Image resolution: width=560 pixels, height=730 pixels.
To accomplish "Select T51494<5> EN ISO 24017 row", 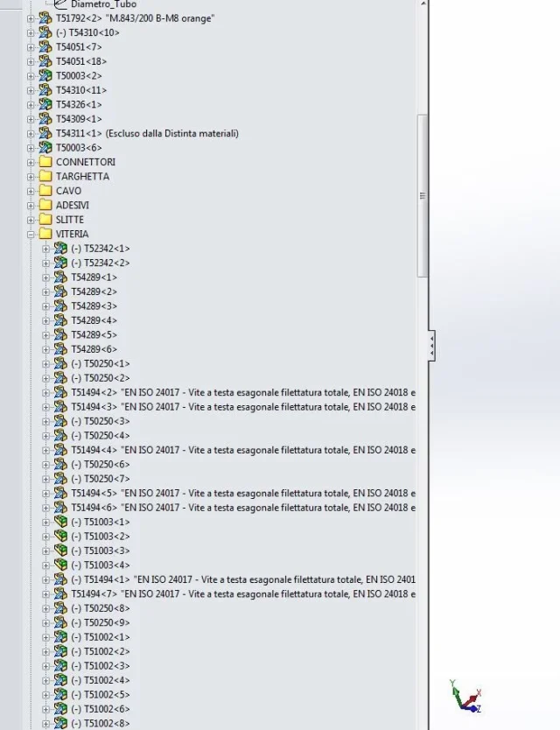I will coord(243,494).
